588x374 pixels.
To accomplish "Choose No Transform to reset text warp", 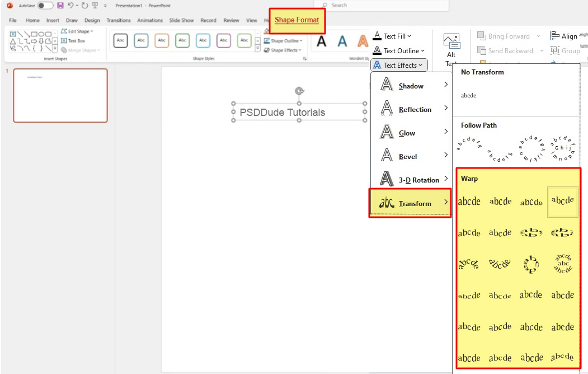I will point(468,95).
